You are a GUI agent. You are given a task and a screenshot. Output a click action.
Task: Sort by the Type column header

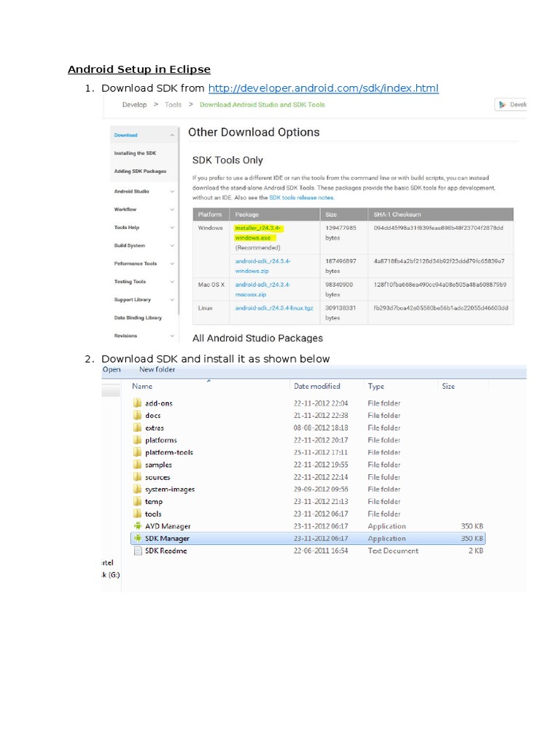click(x=376, y=387)
